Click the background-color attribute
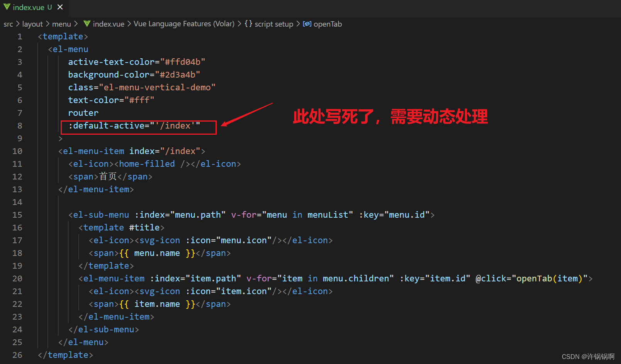The height and width of the screenshot is (364, 621). coord(109,75)
